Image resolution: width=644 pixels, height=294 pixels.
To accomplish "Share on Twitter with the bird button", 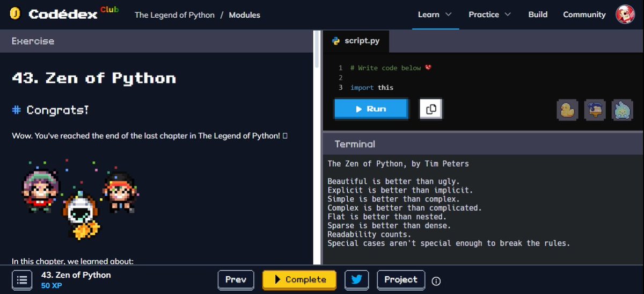I will (356, 279).
